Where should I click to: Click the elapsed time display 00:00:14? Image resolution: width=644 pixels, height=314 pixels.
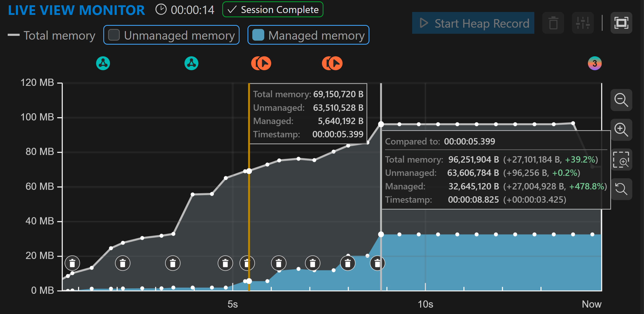192,10
